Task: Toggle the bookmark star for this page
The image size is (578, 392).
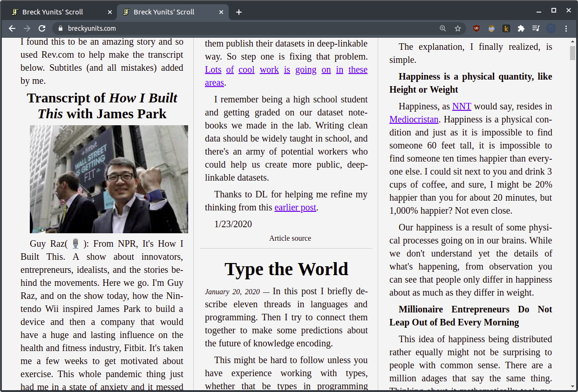Action: coord(458,28)
